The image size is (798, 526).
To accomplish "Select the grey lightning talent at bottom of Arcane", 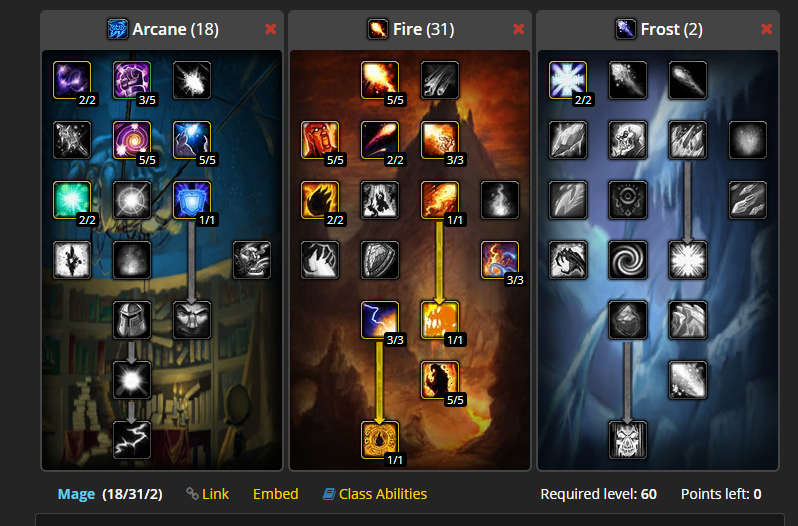I will 132,440.
